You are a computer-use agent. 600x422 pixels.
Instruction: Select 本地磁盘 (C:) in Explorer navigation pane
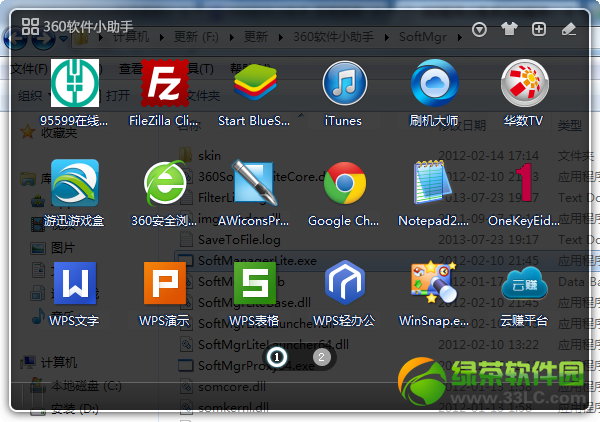point(86,386)
